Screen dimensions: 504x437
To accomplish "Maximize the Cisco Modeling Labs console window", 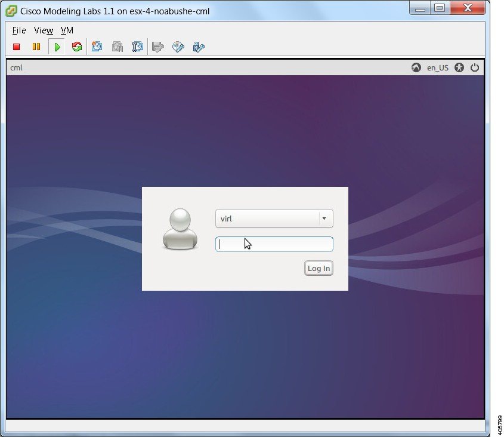I will (440, 8).
